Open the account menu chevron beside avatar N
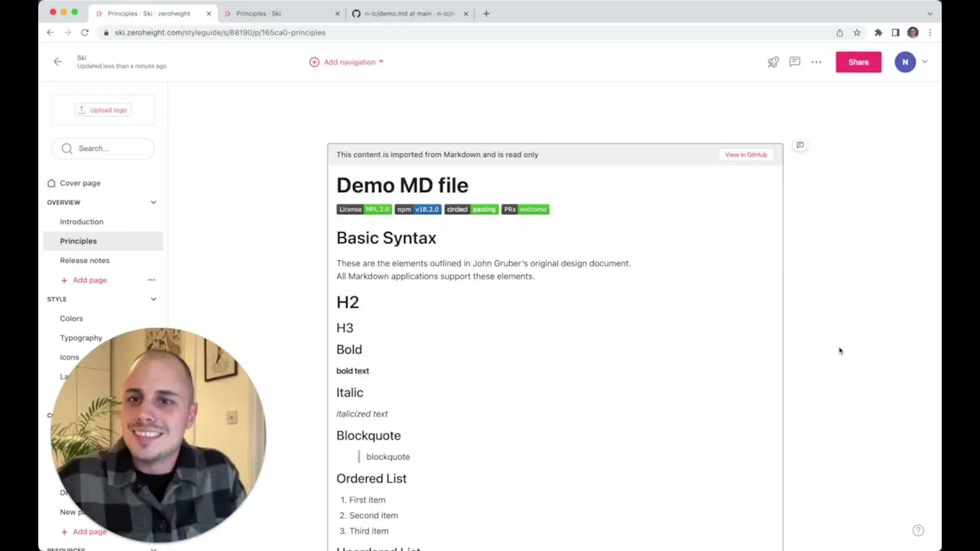The height and width of the screenshot is (551, 980). coord(925,62)
